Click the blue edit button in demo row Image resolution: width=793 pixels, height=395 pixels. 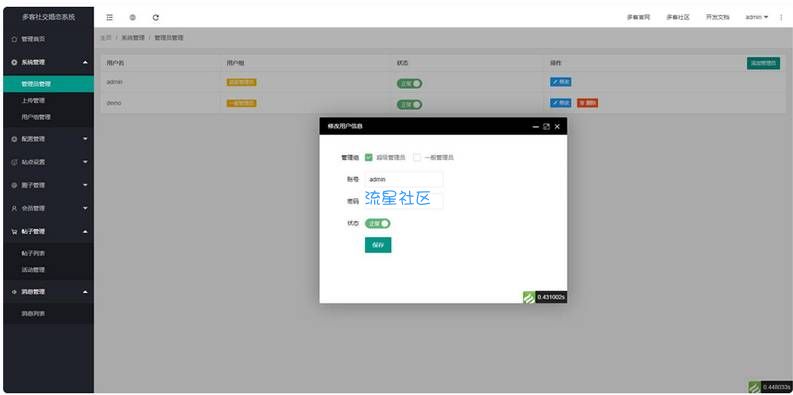(x=561, y=103)
